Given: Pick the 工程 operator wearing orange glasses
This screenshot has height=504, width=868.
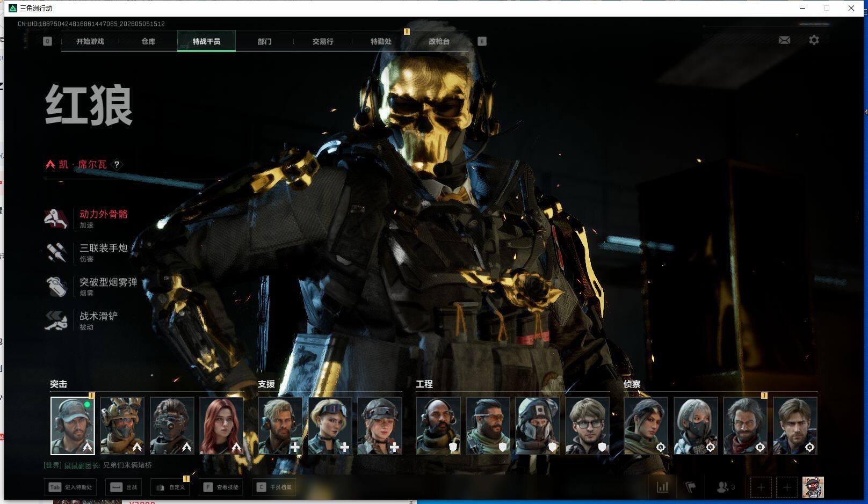Looking at the screenshot, I should tap(488, 426).
